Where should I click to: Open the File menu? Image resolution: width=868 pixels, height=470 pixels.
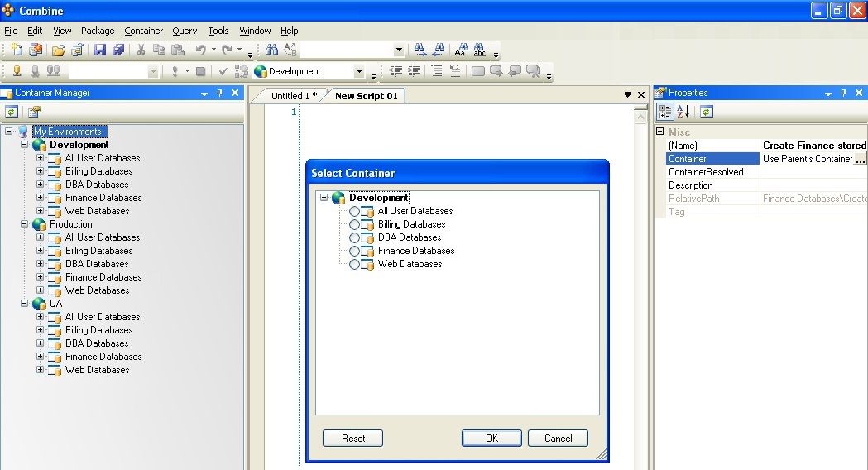point(11,31)
